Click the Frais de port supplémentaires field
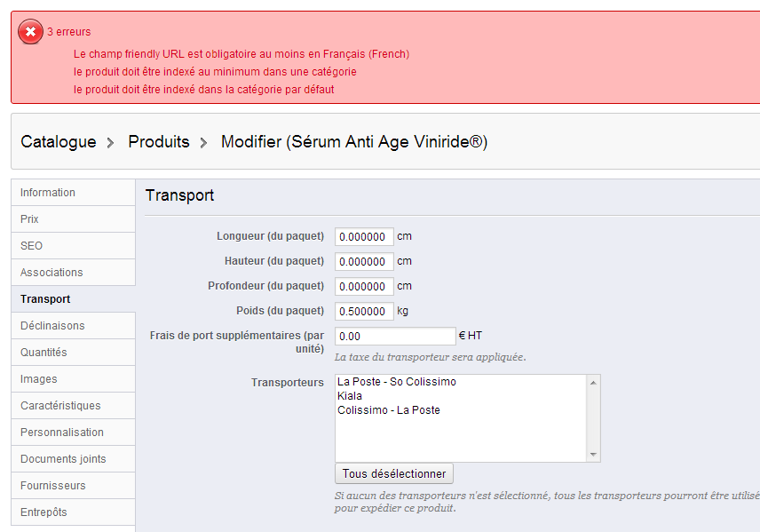 395,337
